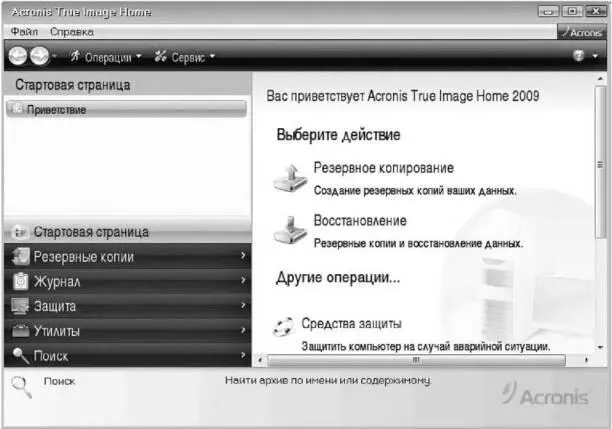Click the vertical scrollbar down arrow

click(600, 347)
